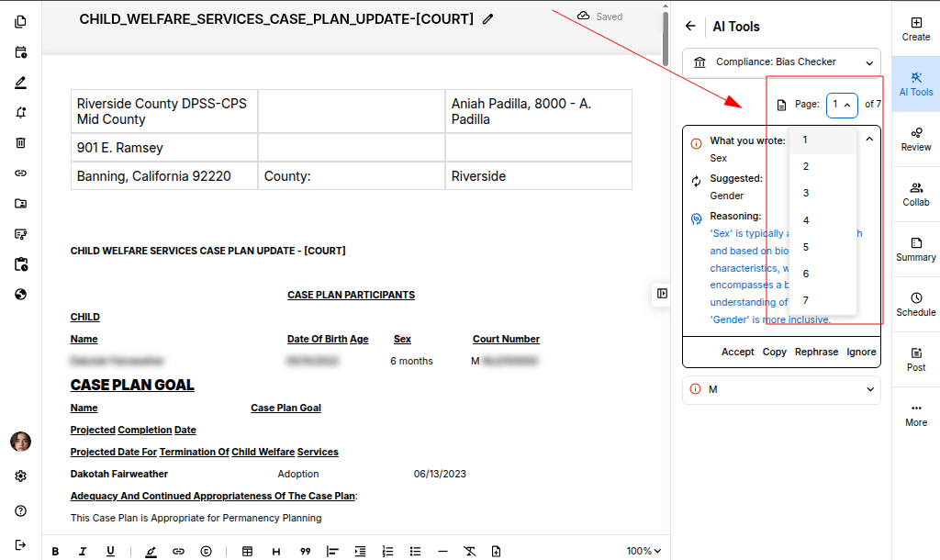Open the Review tab in right sidebar
This screenshot has width=940, height=560.
915,139
